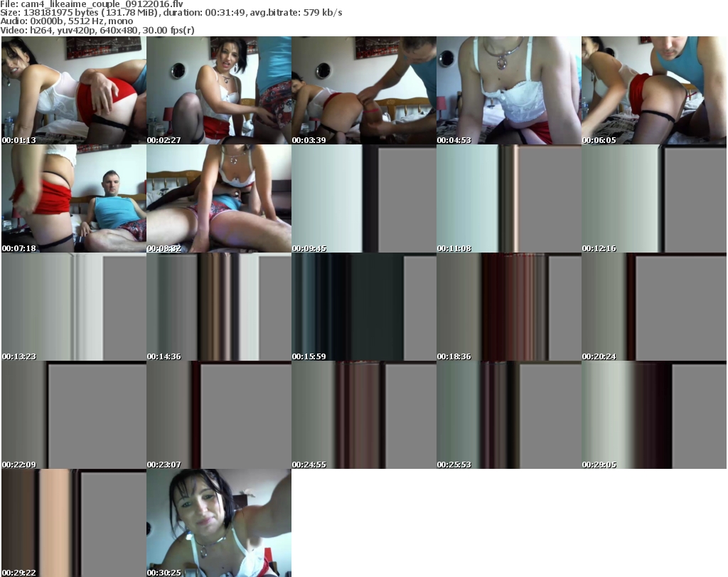Viewport: 728px width, 577px height.
Task: Select the thumbnail at 00:06:05
Action: coord(654,90)
